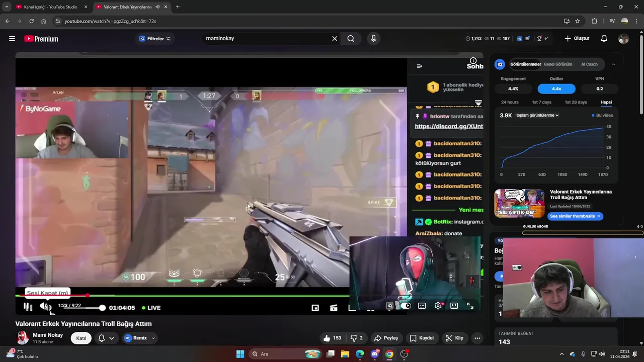Open player settings gear icon
The height and width of the screenshot is (362, 644).
click(438, 306)
